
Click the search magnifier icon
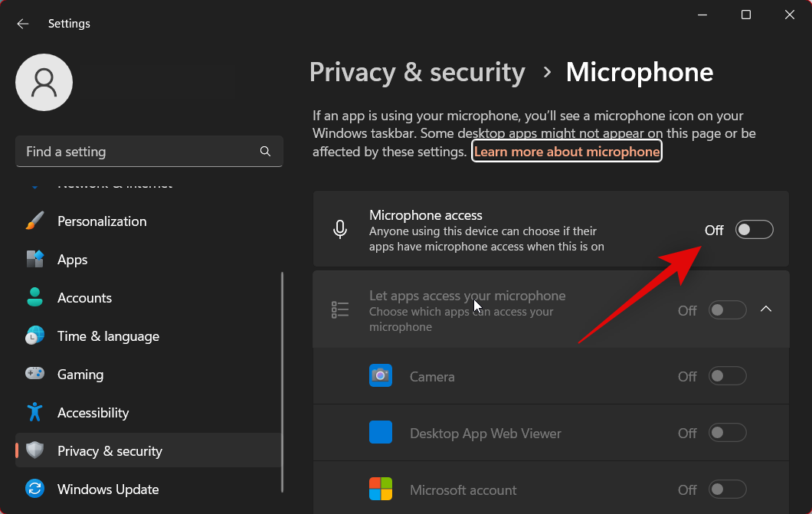pyautogui.click(x=265, y=152)
